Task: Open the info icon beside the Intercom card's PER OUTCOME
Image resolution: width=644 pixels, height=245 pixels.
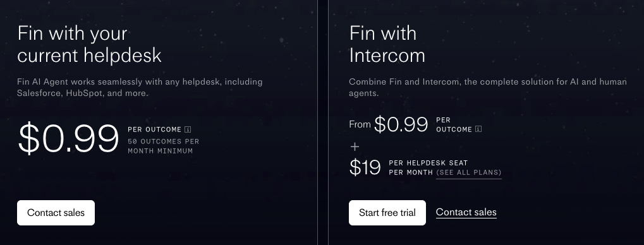Action: click(478, 129)
